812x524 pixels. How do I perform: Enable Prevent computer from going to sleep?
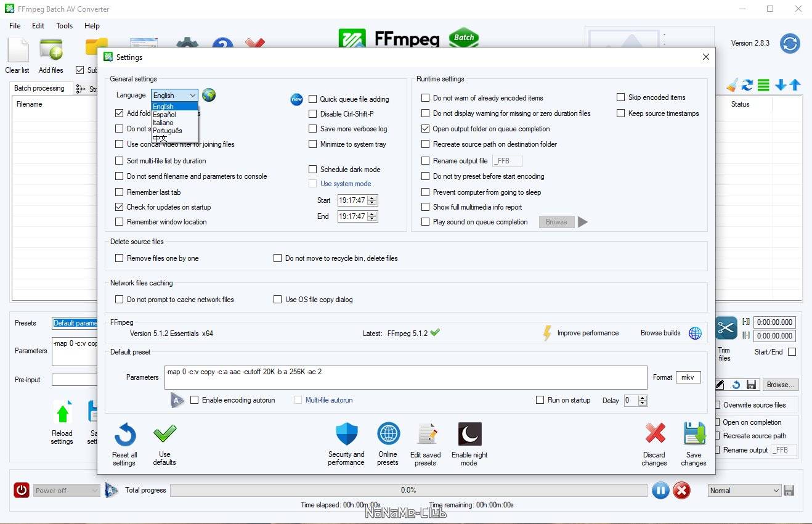pyautogui.click(x=426, y=192)
